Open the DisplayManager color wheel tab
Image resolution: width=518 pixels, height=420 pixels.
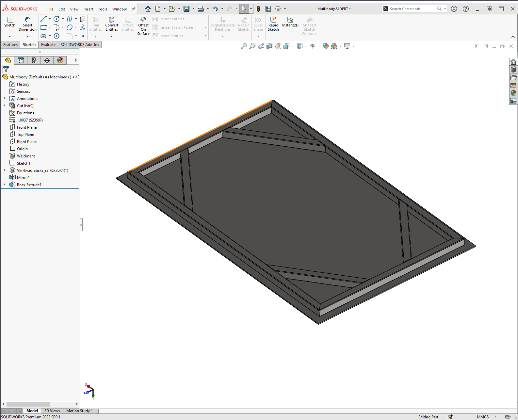pyautogui.click(x=60, y=60)
